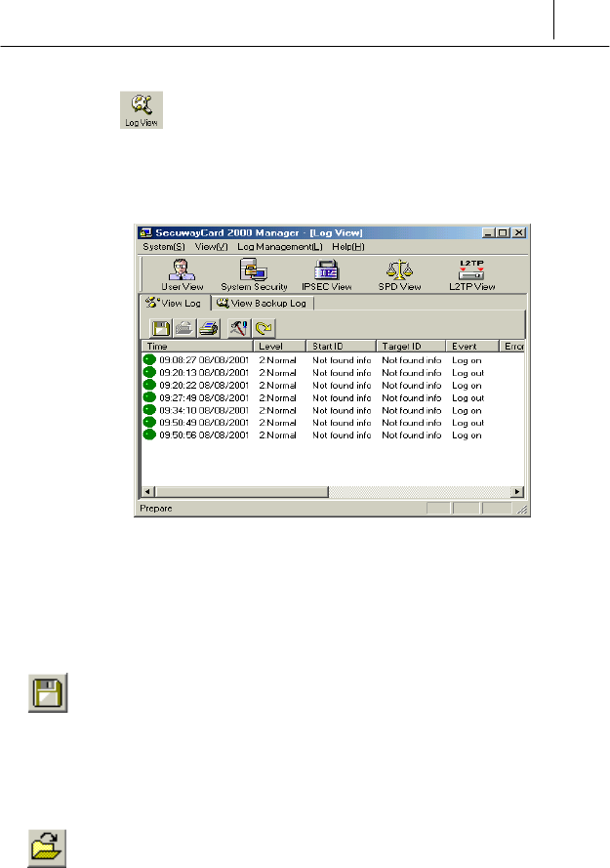
Task: Click Target ID 'Not found info' in 09:34:10 row
Action: point(411,410)
